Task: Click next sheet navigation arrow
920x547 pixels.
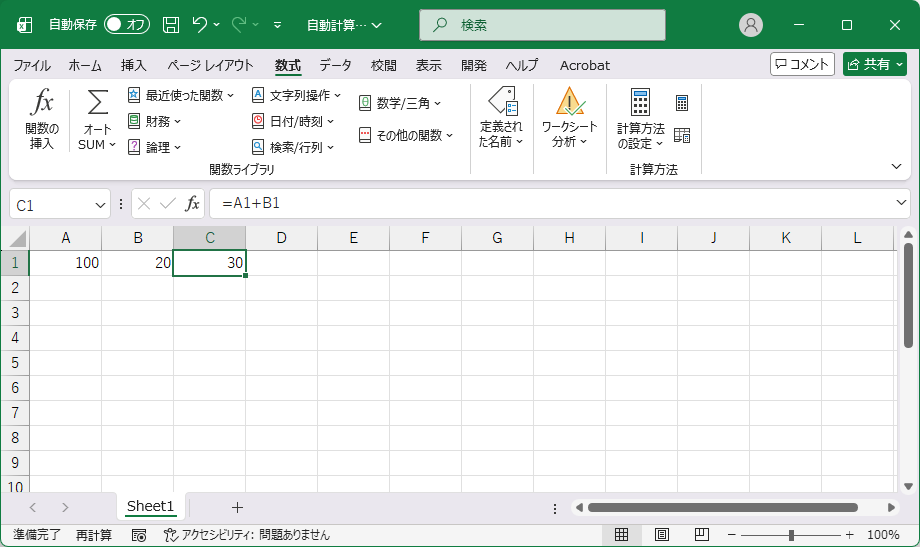Action: click(x=65, y=508)
